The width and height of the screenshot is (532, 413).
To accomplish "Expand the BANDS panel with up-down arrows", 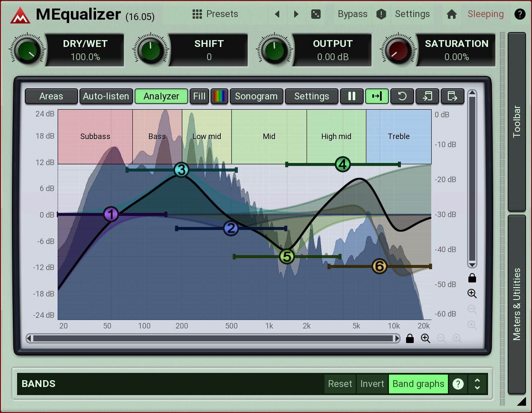I will (477, 384).
